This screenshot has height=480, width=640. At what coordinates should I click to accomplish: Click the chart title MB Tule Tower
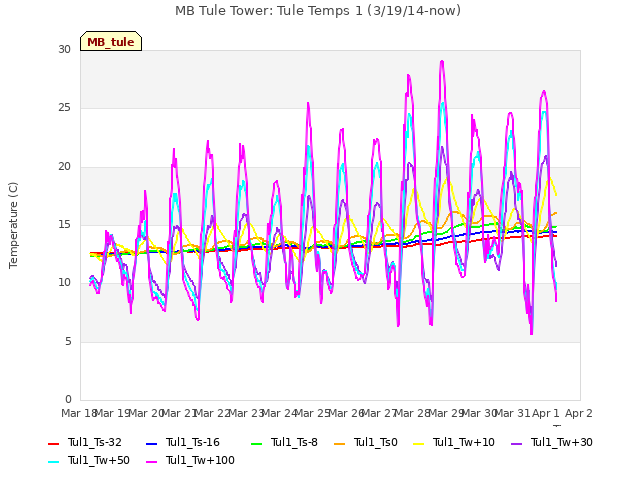[318, 11]
